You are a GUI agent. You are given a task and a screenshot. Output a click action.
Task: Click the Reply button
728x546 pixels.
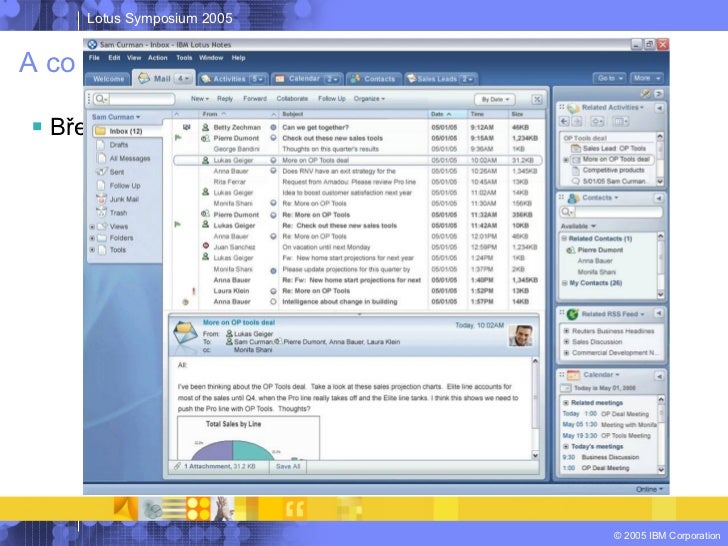tap(225, 99)
